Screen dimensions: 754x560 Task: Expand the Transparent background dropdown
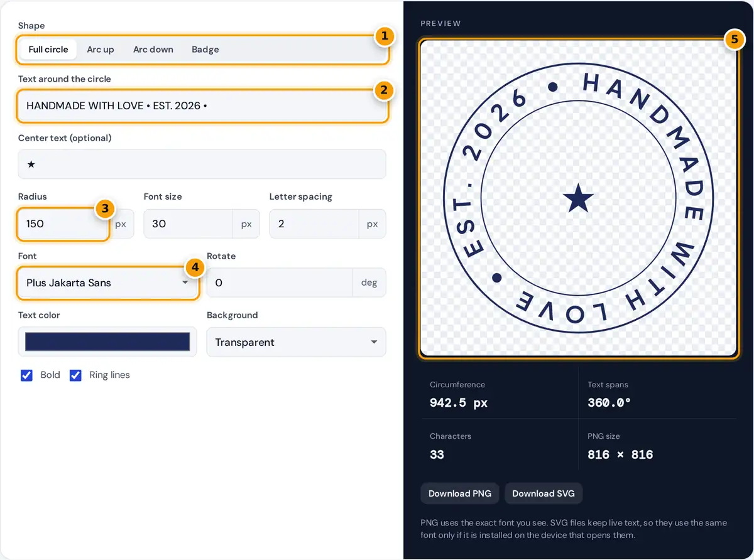pos(296,342)
